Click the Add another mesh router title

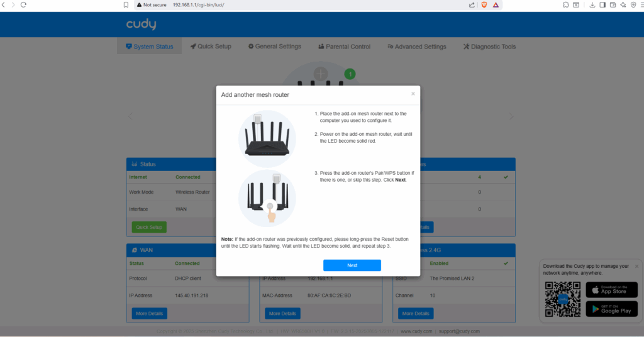(255, 95)
